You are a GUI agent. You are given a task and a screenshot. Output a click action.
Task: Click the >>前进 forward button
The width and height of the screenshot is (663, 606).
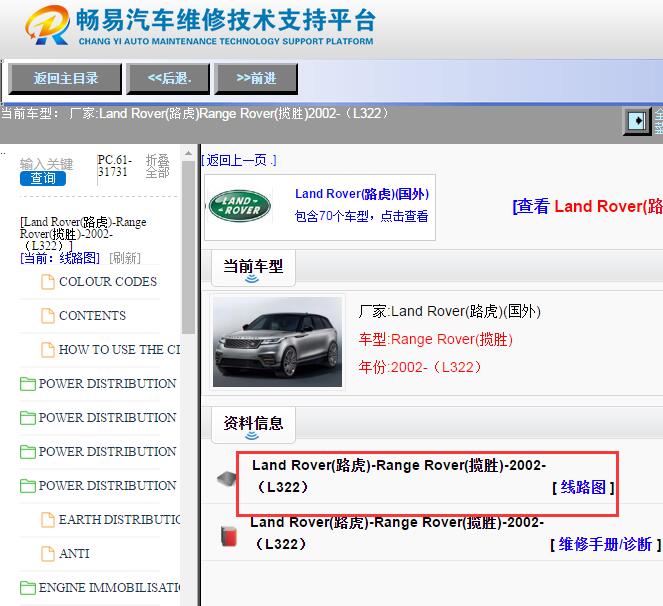256,78
